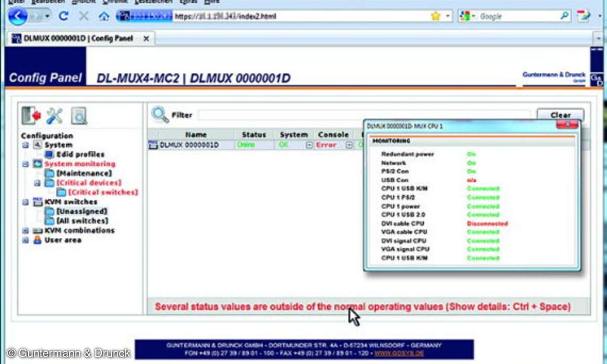Select User area in the tree
Image resolution: width=607 pixels, height=364 pixels.
[x=63, y=240]
